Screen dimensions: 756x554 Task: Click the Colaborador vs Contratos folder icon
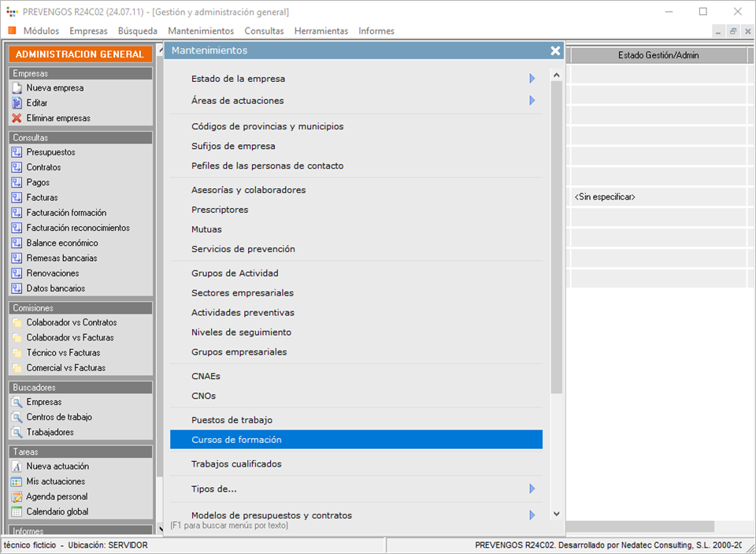click(x=17, y=322)
